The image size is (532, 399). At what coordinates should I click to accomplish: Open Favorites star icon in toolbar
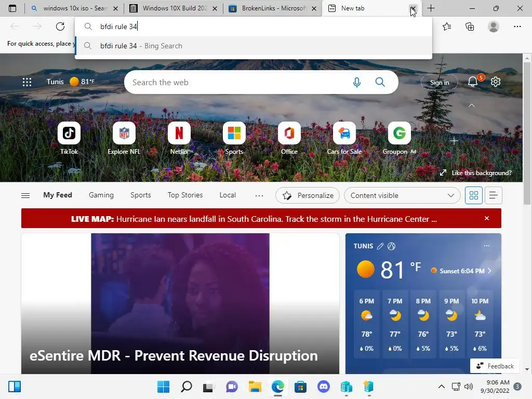pos(447,26)
